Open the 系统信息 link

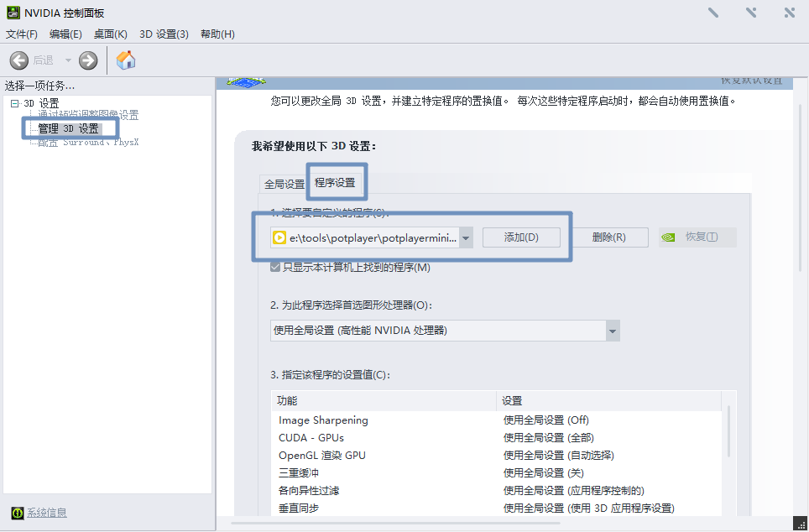(x=47, y=513)
